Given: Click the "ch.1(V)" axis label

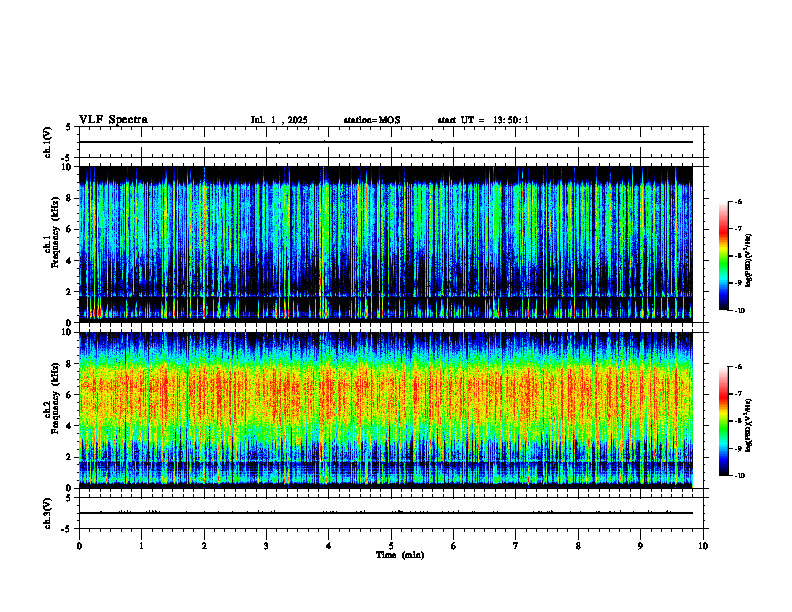Looking at the screenshot, I should (48, 142).
